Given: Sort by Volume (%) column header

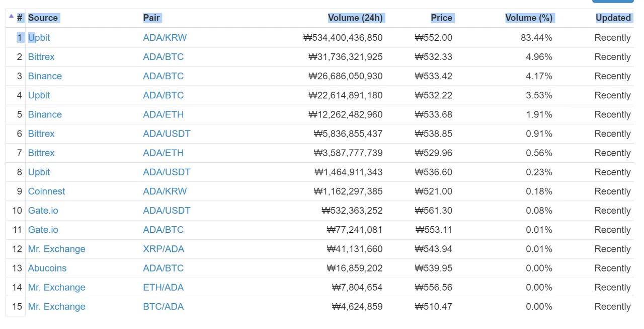Looking at the screenshot, I should click(x=529, y=18).
